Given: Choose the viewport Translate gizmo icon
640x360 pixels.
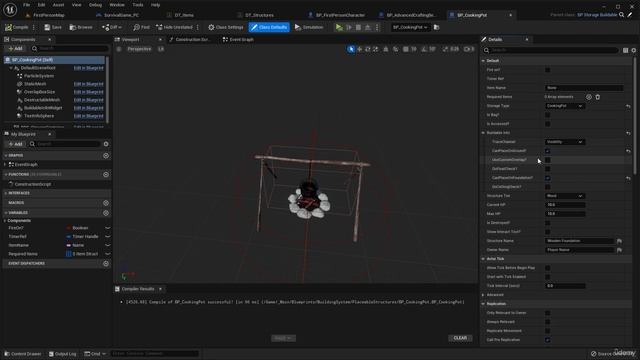Looking at the screenshot, I should pos(360,49).
